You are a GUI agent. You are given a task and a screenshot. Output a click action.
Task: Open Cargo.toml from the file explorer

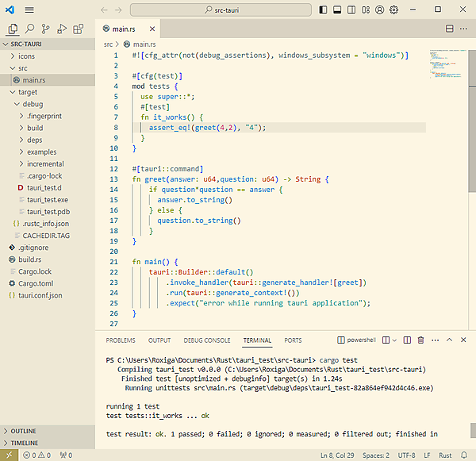click(36, 283)
